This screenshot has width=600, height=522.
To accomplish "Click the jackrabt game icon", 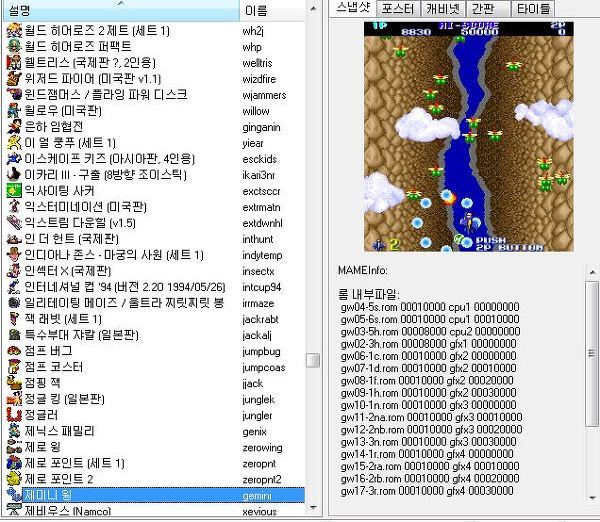I will (14, 319).
